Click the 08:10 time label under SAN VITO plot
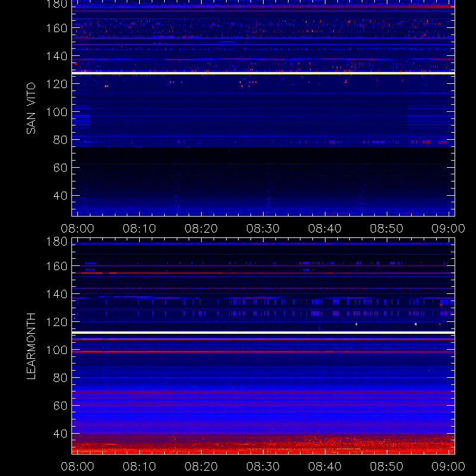 click(139, 228)
